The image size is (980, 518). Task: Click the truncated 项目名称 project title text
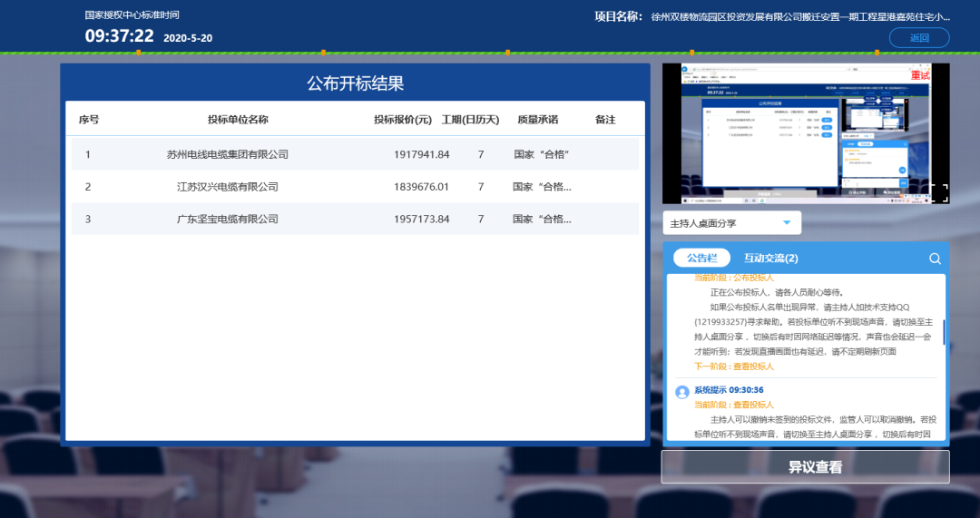click(799, 16)
